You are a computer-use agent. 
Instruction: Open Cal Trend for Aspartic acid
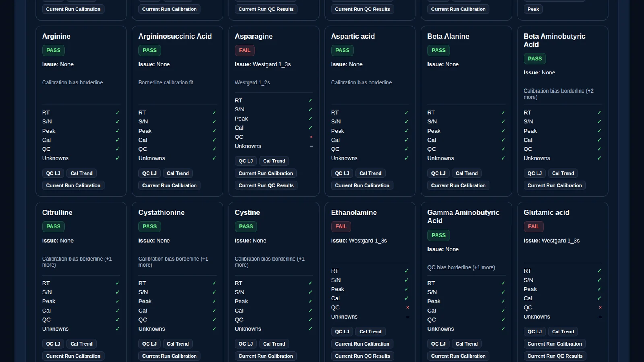(370, 173)
